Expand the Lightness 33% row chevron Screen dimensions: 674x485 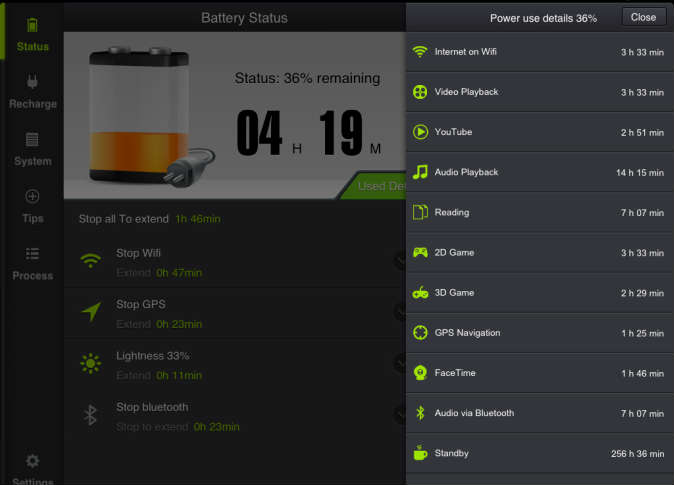coord(400,364)
